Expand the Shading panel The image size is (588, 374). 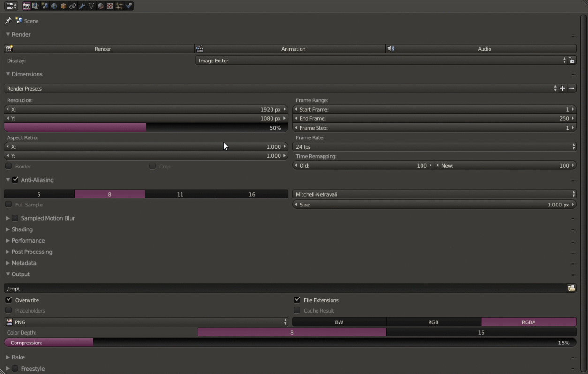point(8,229)
